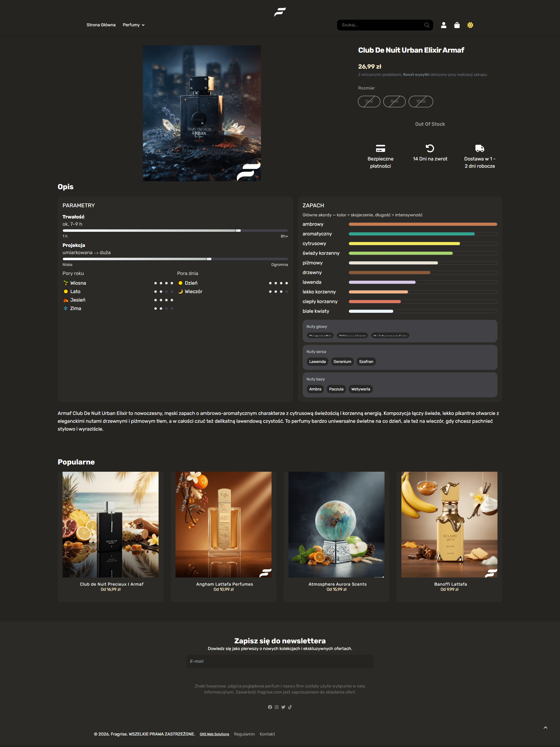560x747 pixels.
Task: Click the Projekcja projection slider bar
Action: [x=175, y=259]
